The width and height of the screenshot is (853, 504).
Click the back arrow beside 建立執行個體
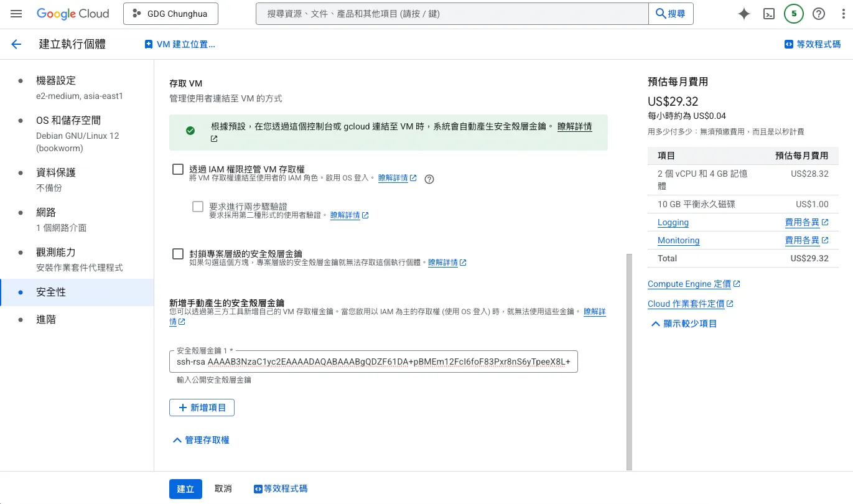[16, 44]
